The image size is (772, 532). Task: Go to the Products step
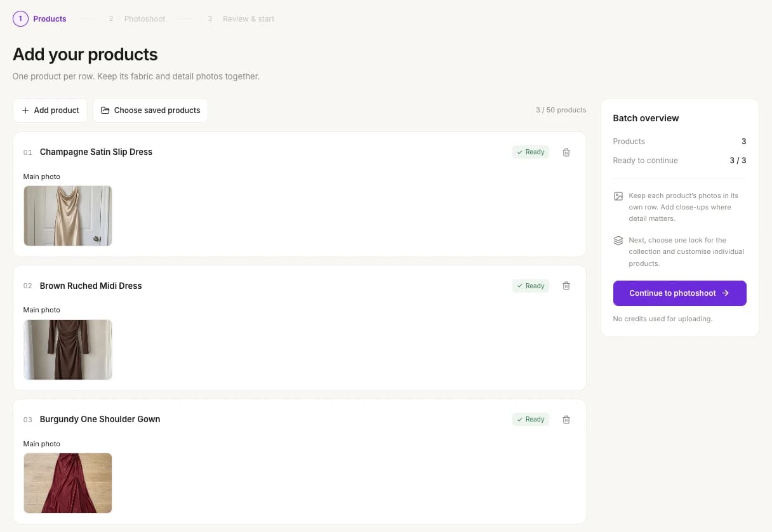pos(40,19)
